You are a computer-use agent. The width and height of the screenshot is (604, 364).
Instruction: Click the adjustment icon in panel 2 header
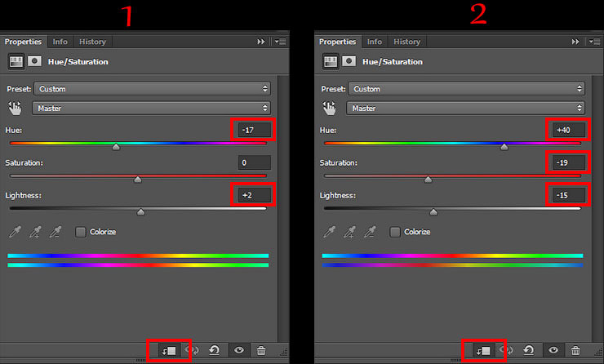[x=331, y=62]
